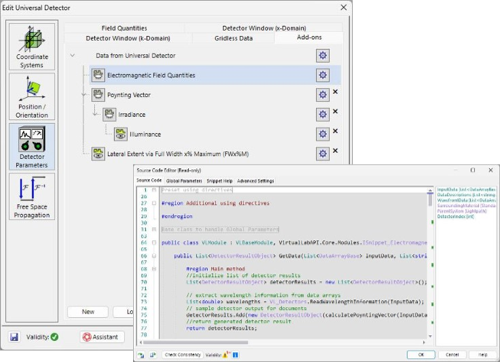
Task: Click the InputData parameter entry
Action: click(466, 189)
